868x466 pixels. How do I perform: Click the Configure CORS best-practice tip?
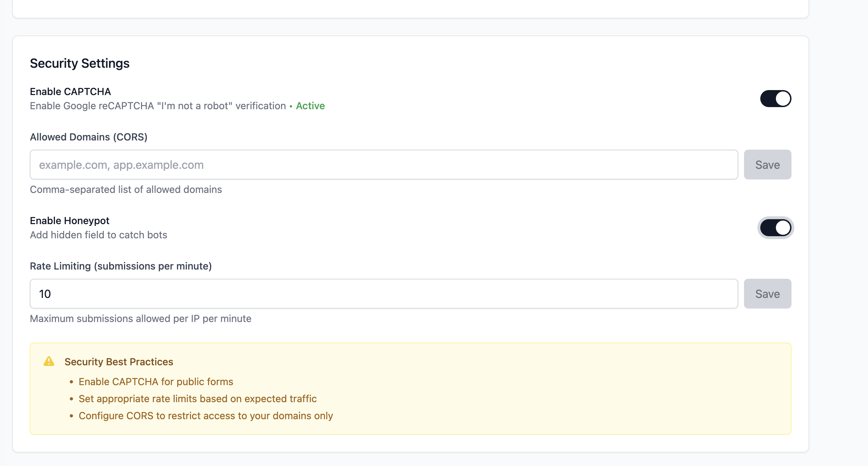[x=206, y=416]
